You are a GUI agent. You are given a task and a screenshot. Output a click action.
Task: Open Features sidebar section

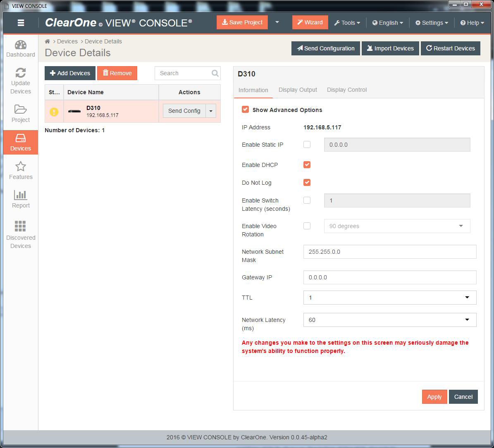(x=21, y=171)
